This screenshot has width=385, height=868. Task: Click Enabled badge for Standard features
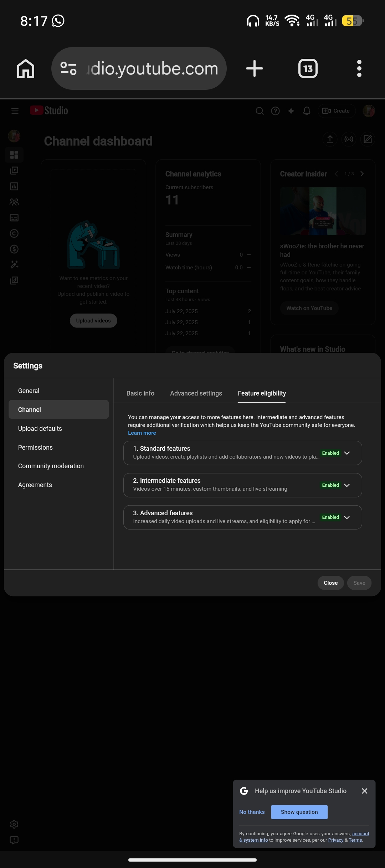tap(330, 453)
